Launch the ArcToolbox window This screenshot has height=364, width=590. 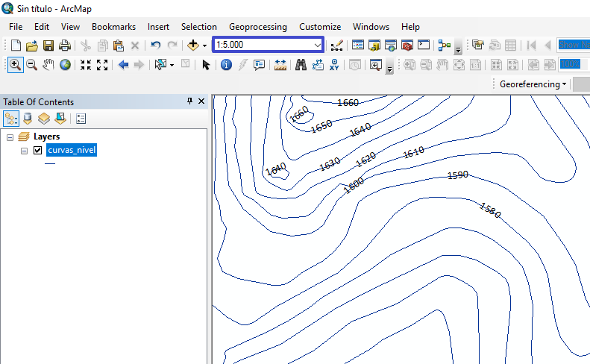407,45
